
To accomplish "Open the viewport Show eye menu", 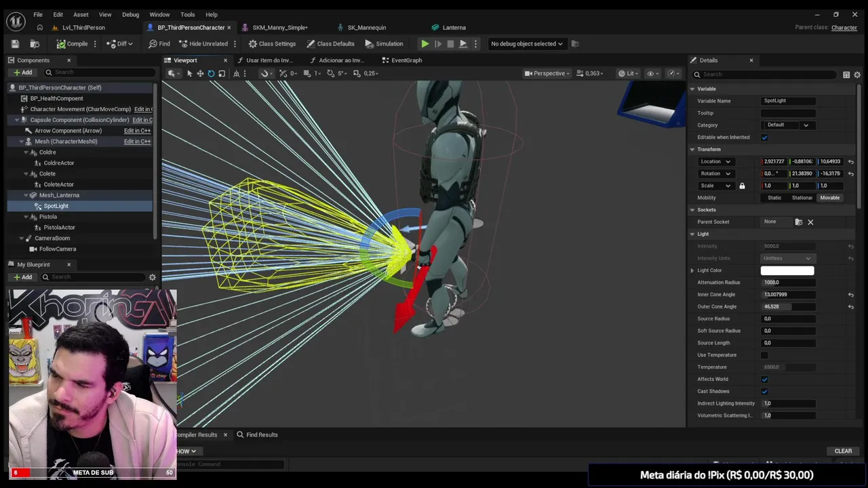I will [652, 73].
